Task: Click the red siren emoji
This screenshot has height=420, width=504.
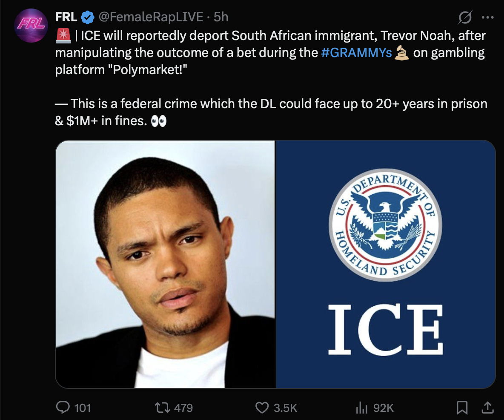Action: pos(63,36)
